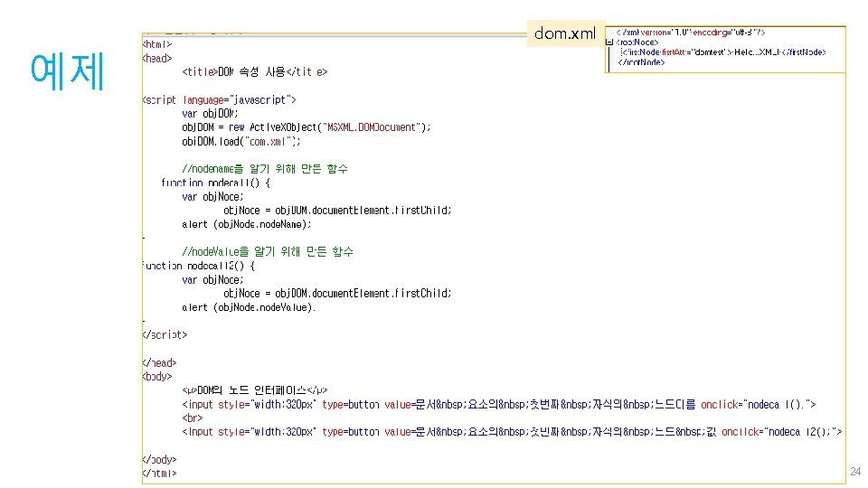
Task: Click the closing rootNode tag line
Action: click(641, 62)
